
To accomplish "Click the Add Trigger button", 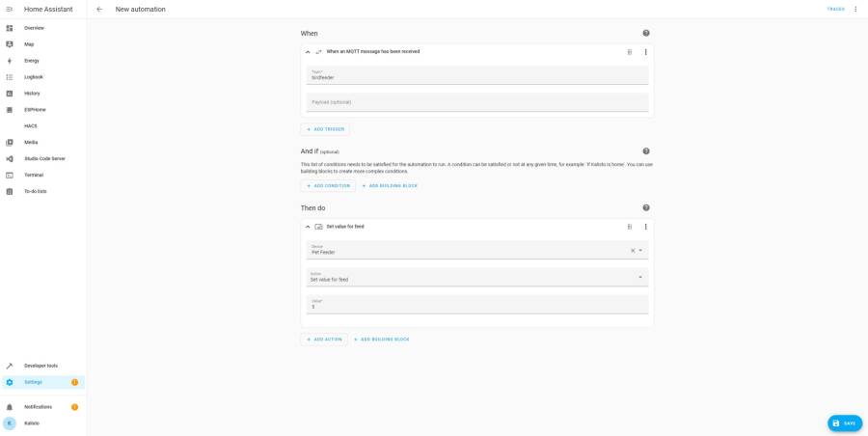I will (325, 129).
